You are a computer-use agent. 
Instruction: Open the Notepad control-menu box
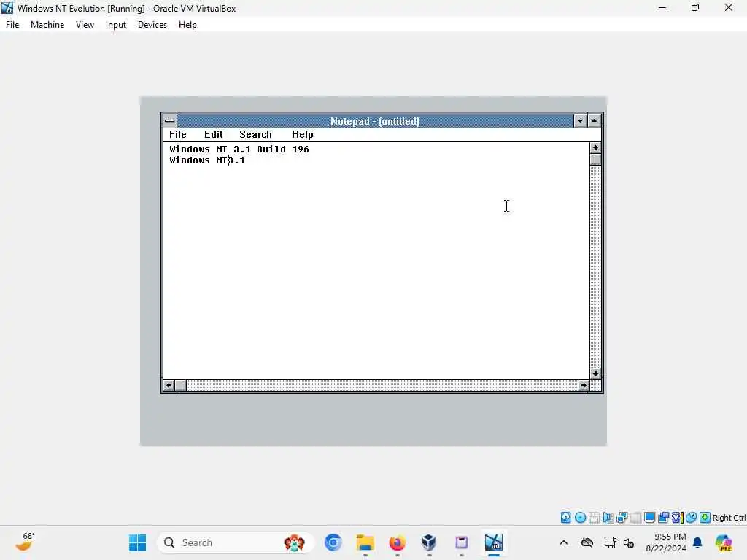point(169,121)
